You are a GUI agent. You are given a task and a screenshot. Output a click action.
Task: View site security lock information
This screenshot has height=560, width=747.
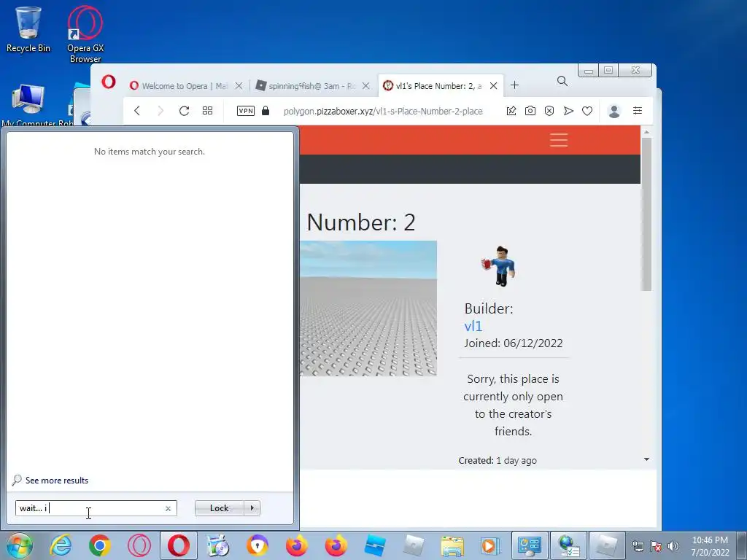point(266,111)
